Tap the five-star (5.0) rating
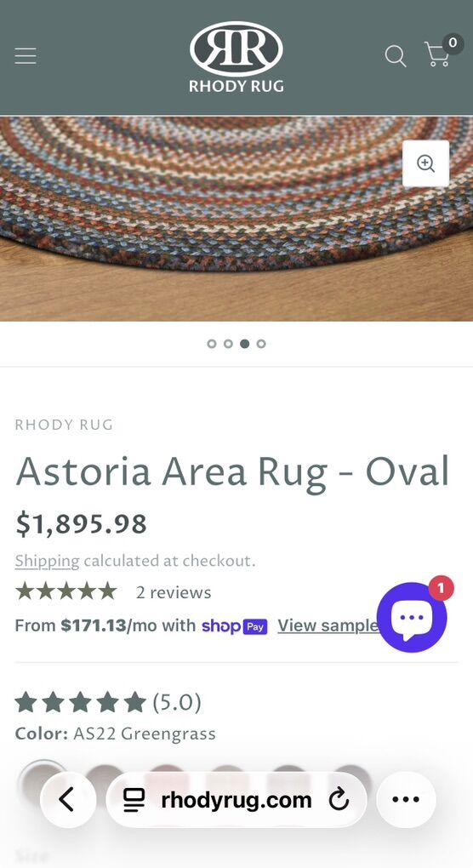Image resolution: width=473 pixels, height=868 pixels. click(x=108, y=702)
